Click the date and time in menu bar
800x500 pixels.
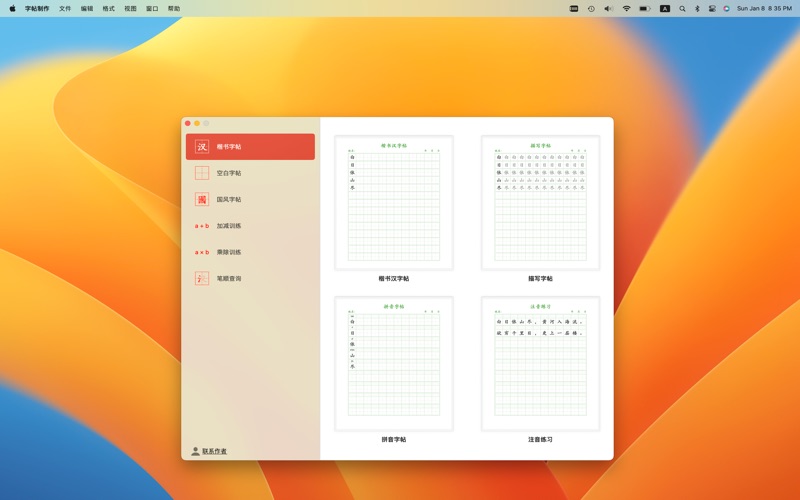pos(764,8)
